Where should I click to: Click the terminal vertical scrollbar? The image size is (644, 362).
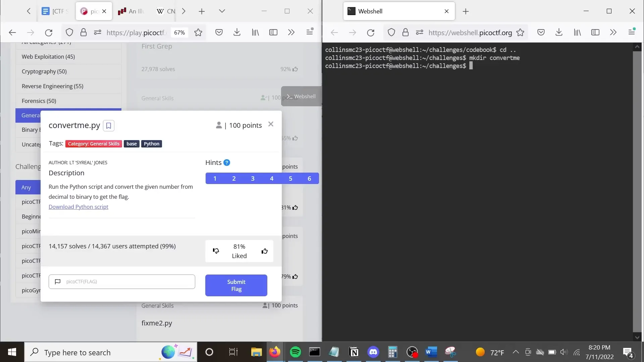coord(637,191)
